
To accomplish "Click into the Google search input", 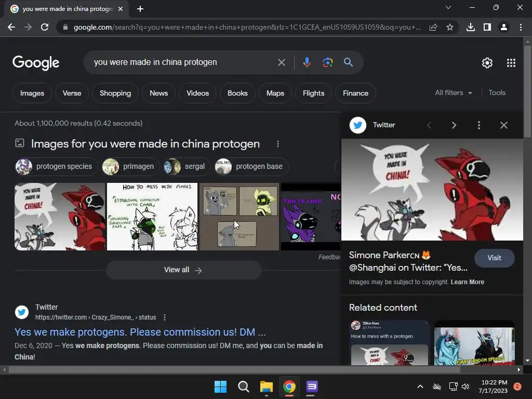I will pyautogui.click(x=183, y=62).
